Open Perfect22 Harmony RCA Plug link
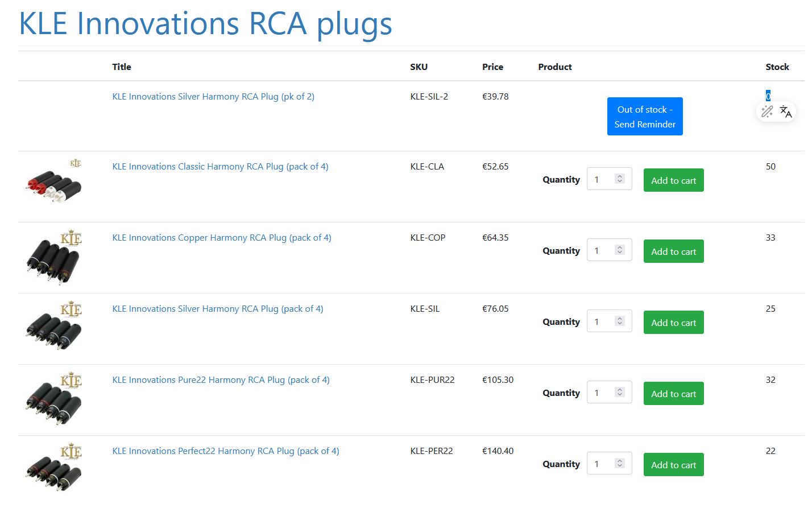This screenshot has height=516, width=812. pos(226,451)
